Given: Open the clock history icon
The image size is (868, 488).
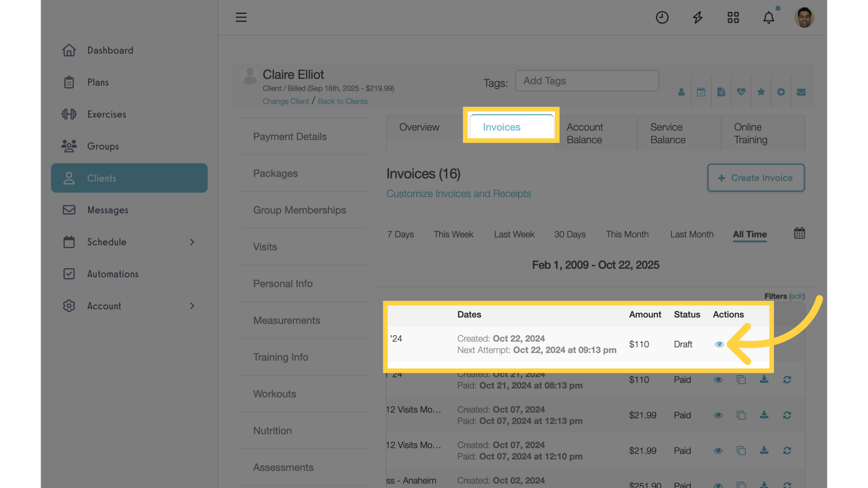Looking at the screenshot, I should point(662,17).
